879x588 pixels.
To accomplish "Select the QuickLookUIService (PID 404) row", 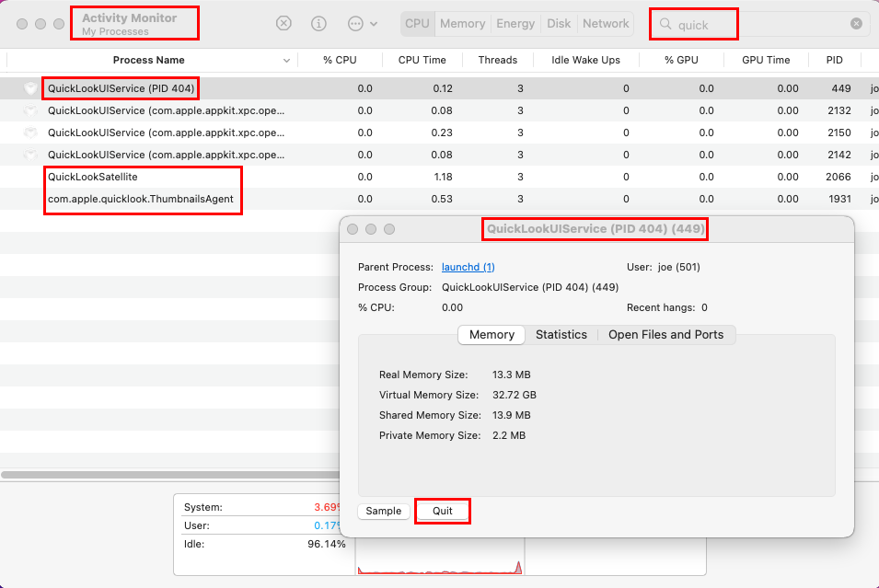I will [440, 88].
